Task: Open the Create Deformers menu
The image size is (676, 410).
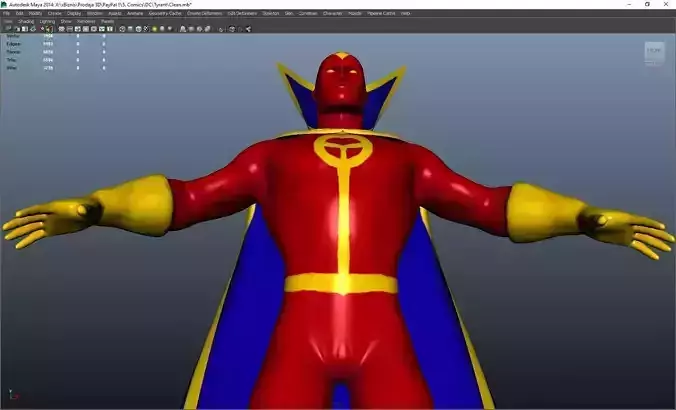Action: tap(204, 13)
